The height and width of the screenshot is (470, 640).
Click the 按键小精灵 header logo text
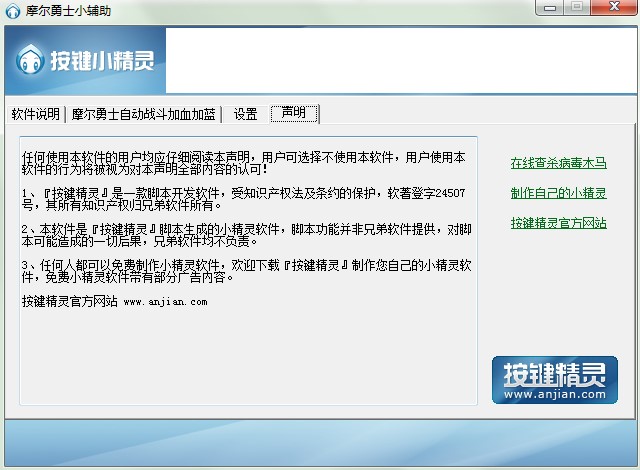tap(102, 61)
